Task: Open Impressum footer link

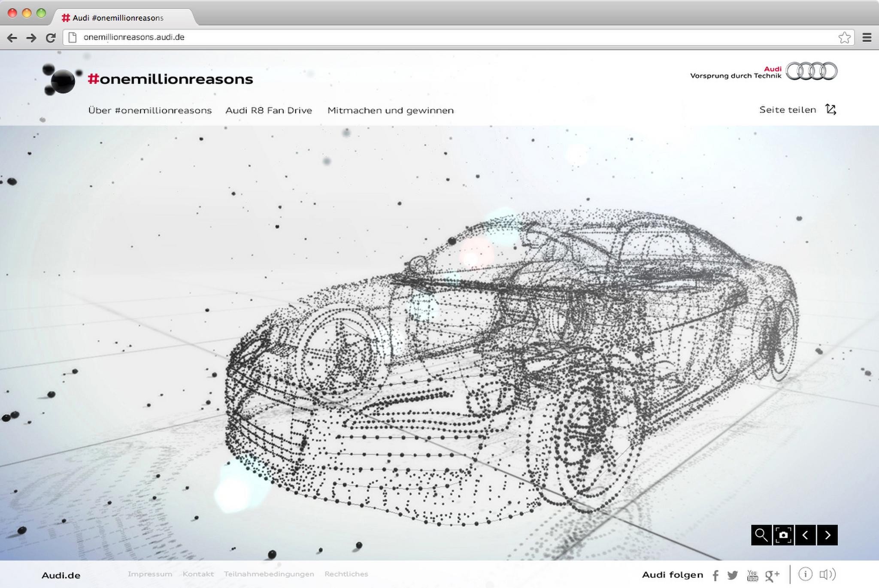Action: 150,574
